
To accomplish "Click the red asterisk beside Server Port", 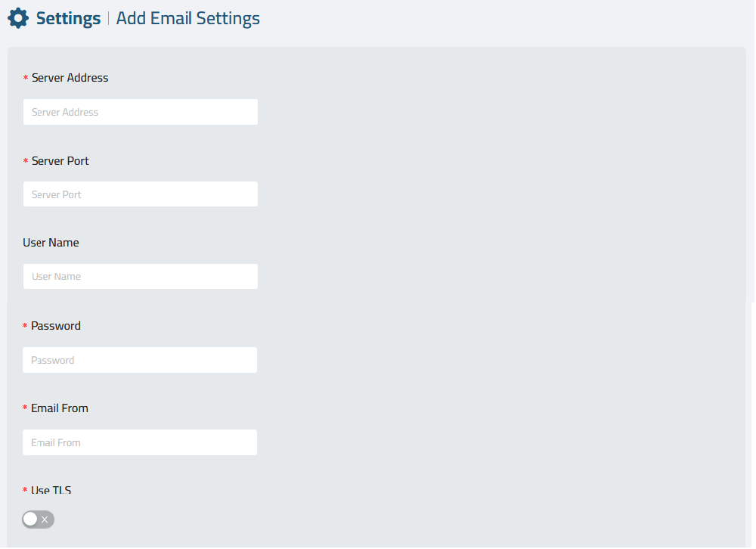I will pos(26,160).
